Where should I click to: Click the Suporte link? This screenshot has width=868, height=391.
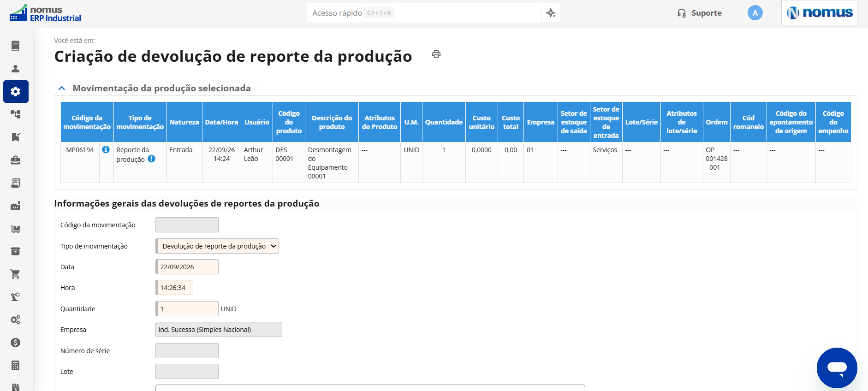pos(699,13)
